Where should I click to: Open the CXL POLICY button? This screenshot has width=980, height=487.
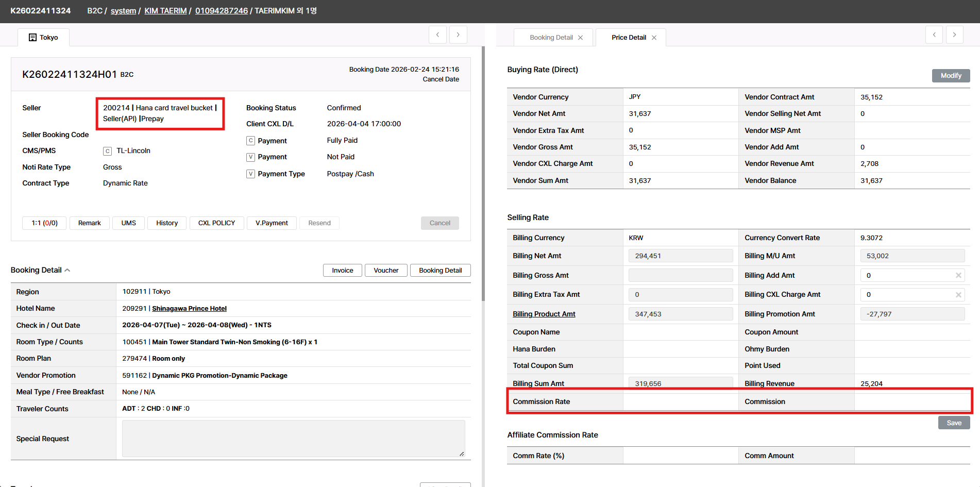216,223
